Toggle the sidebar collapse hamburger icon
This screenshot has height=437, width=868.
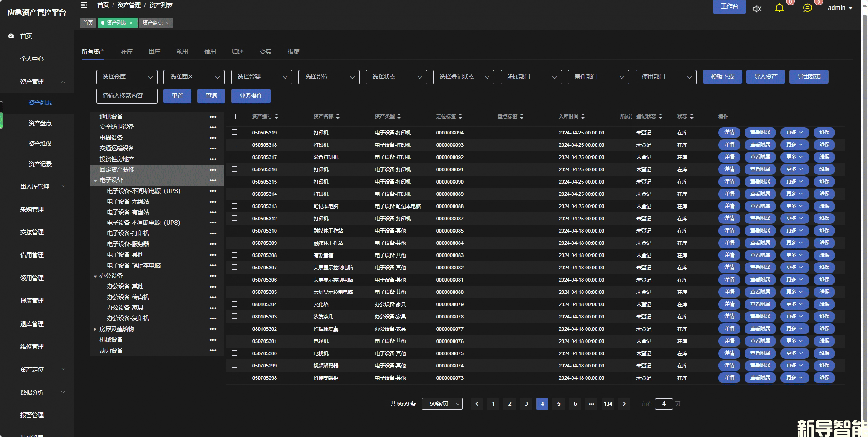point(84,5)
